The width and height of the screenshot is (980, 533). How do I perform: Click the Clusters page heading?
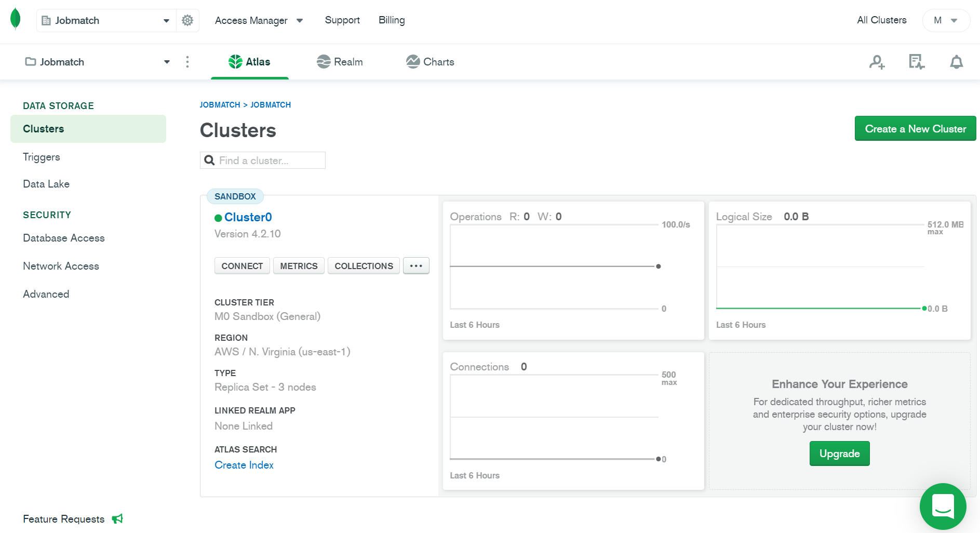point(238,130)
